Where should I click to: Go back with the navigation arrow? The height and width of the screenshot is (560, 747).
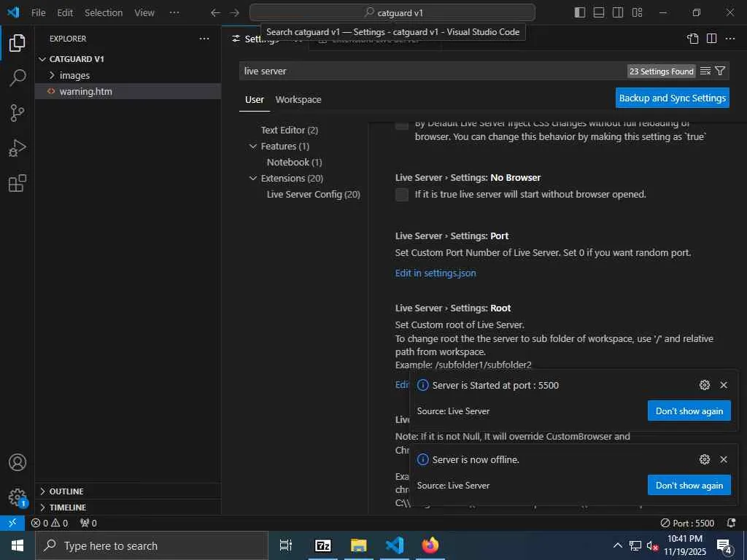click(x=215, y=13)
